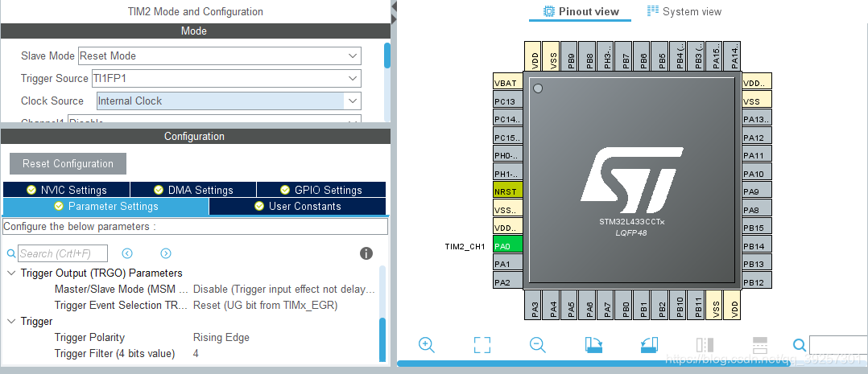Select the Parameter Settings tab

coord(105,207)
